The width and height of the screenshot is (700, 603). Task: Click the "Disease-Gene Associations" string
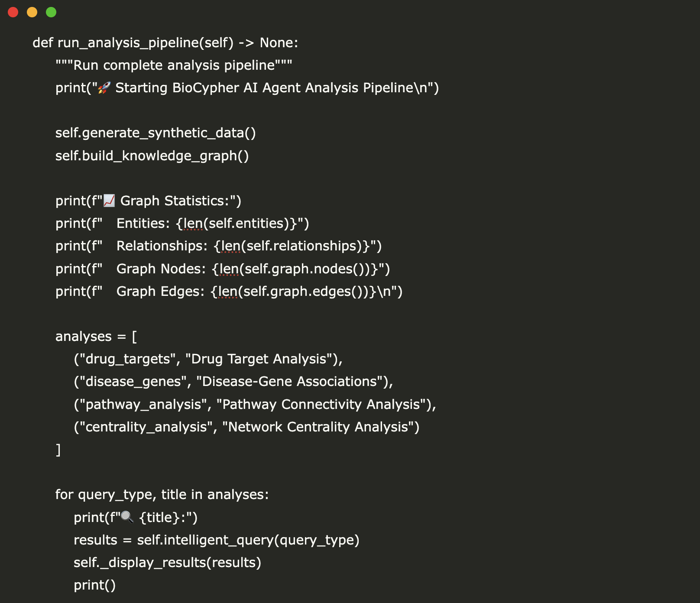tap(290, 382)
